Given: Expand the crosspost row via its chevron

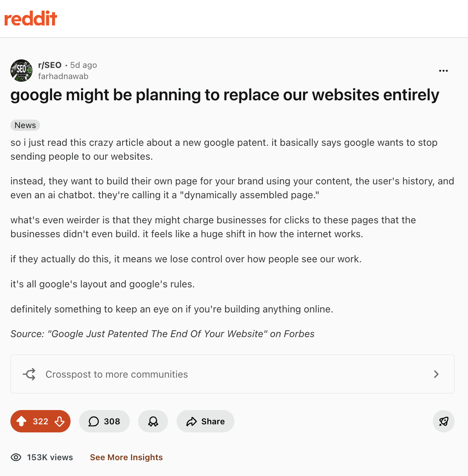Looking at the screenshot, I should pyautogui.click(x=436, y=374).
